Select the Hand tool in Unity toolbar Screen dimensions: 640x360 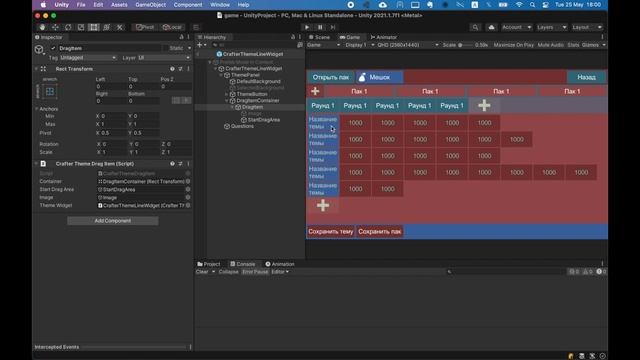[x=42, y=27]
